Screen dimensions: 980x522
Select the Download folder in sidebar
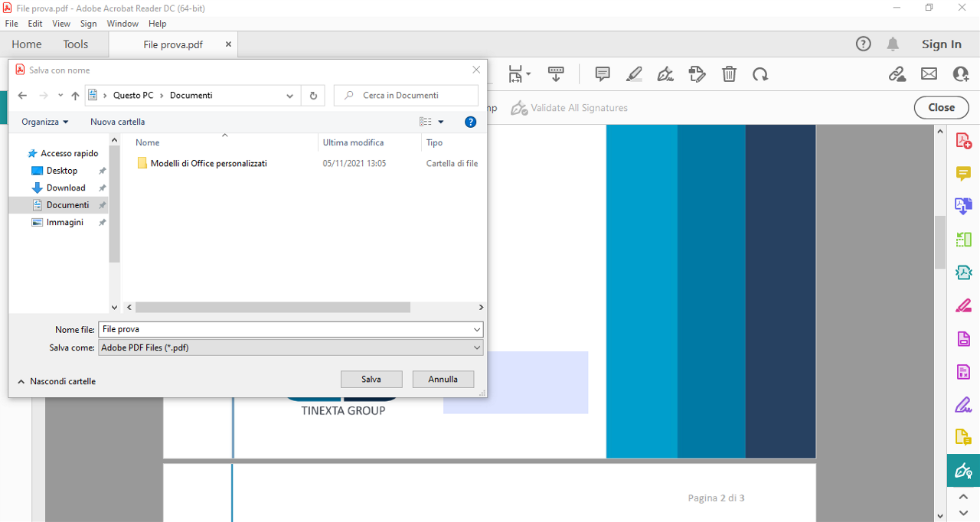click(x=66, y=188)
